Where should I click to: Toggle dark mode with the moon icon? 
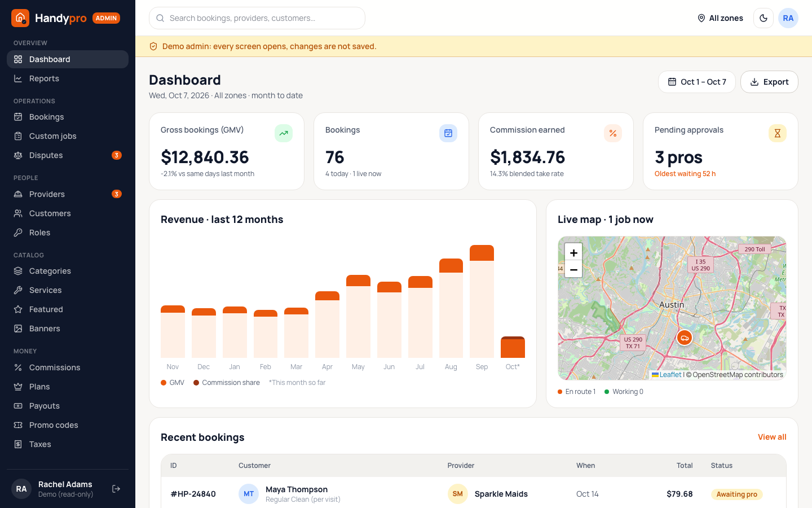(764, 18)
